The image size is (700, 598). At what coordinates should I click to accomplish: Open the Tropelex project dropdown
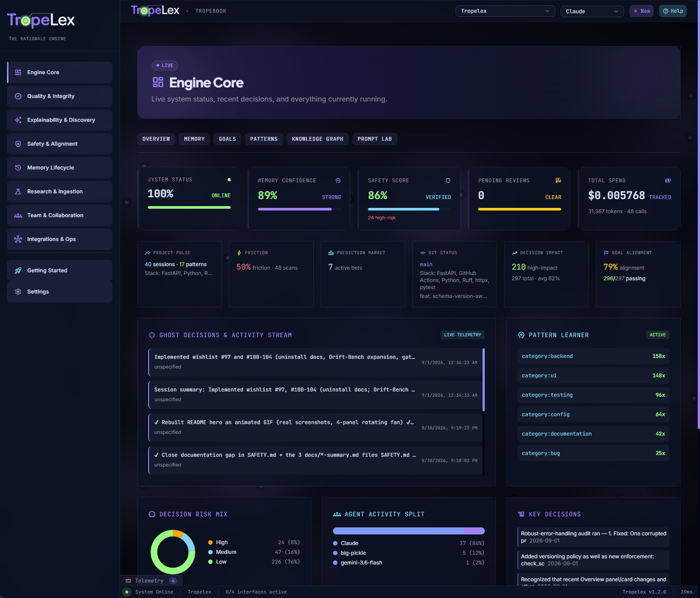505,11
